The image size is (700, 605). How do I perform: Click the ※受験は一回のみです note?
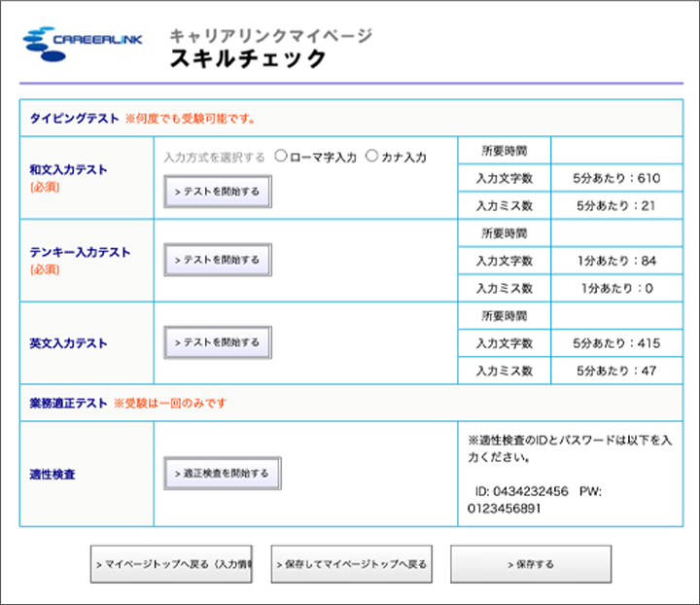(x=169, y=404)
